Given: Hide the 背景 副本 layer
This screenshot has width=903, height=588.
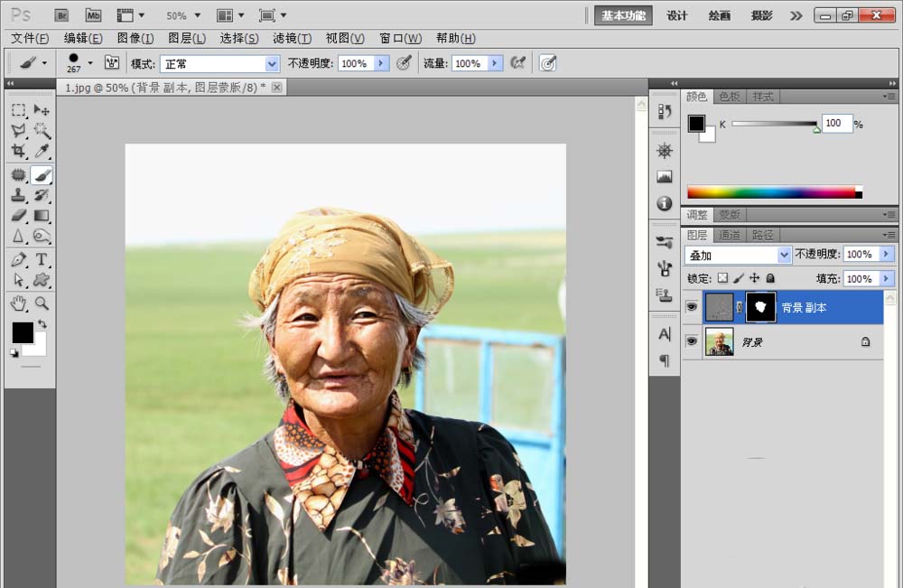Looking at the screenshot, I should [692, 308].
